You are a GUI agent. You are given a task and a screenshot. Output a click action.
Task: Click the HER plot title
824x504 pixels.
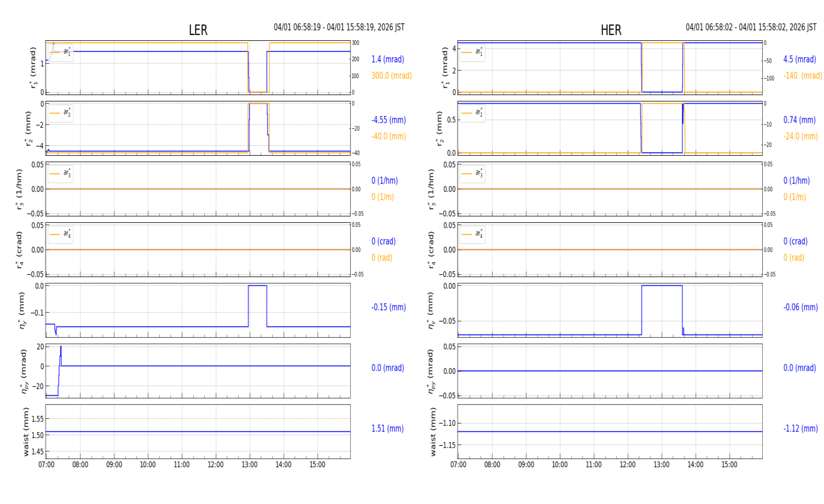tap(611, 30)
